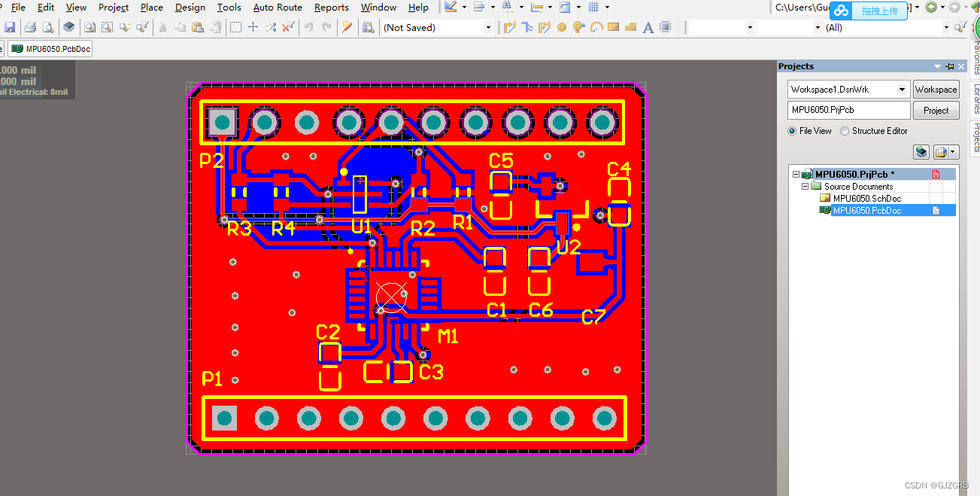The height and width of the screenshot is (496, 980).
Task: Click the Clear Filter red X icon
Action: (288, 27)
